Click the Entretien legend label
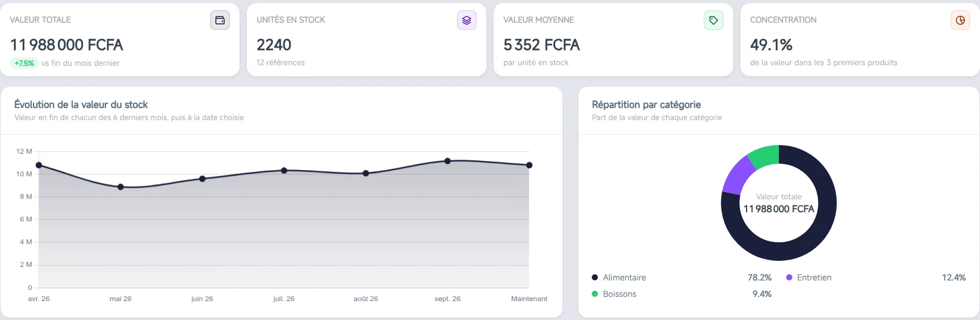Image resolution: width=980 pixels, height=320 pixels. tap(814, 277)
